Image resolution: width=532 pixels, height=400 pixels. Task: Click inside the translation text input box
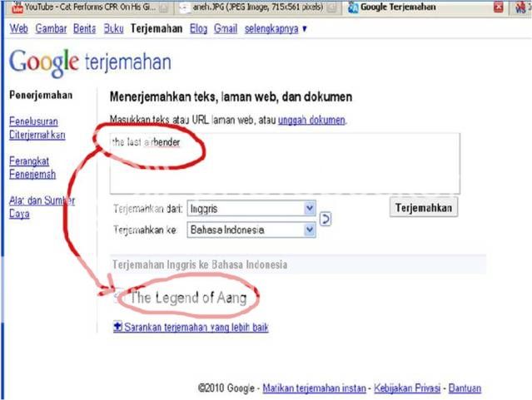[x=285, y=163]
